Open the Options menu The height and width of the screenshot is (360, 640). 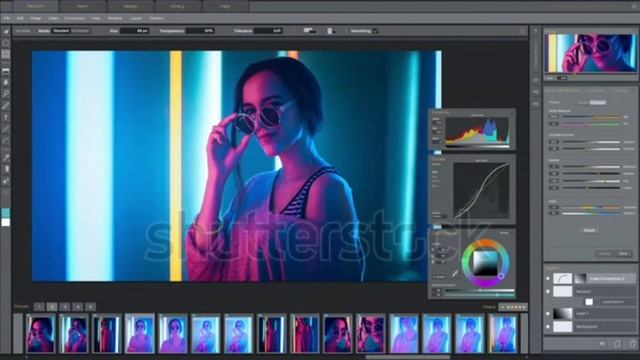click(x=157, y=18)
